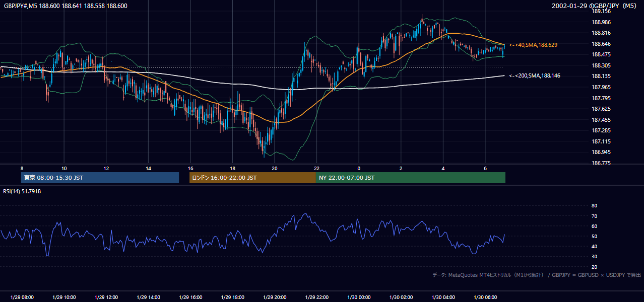644x302 pixels.
Task: Select the 東京 08:00-15:30 JST session bar
Action: [100, 178]
